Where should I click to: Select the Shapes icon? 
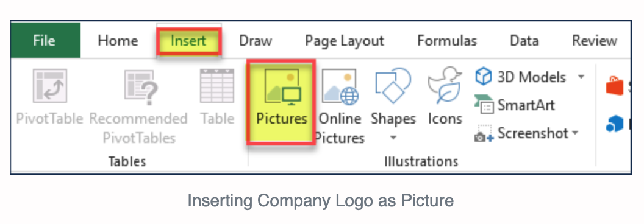coord(393,85)
